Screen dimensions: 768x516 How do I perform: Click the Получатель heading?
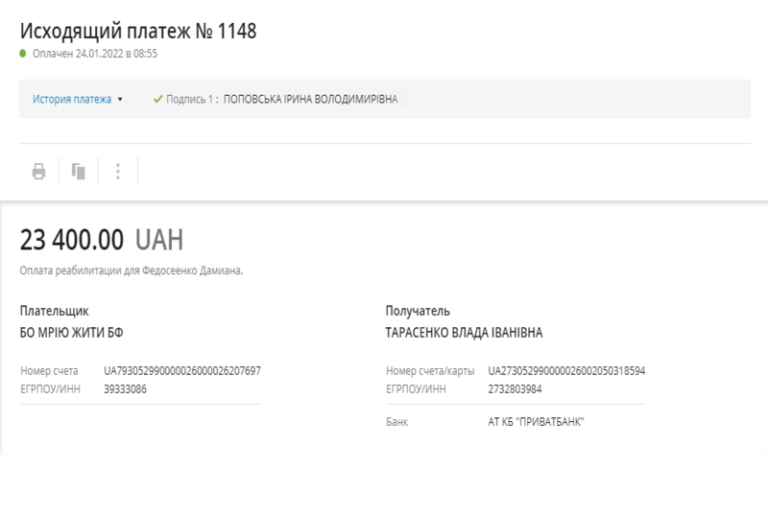(x=418, y=311)
